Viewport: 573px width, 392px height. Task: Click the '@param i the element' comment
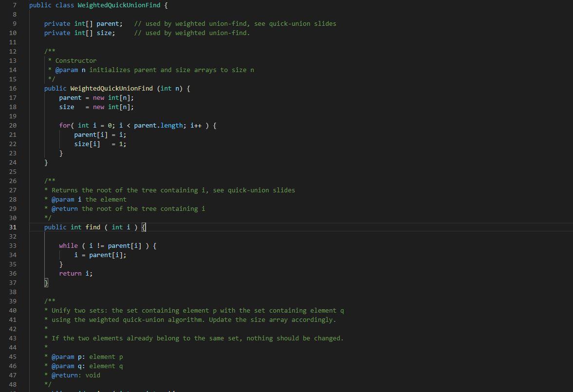(x=89, y=199)
